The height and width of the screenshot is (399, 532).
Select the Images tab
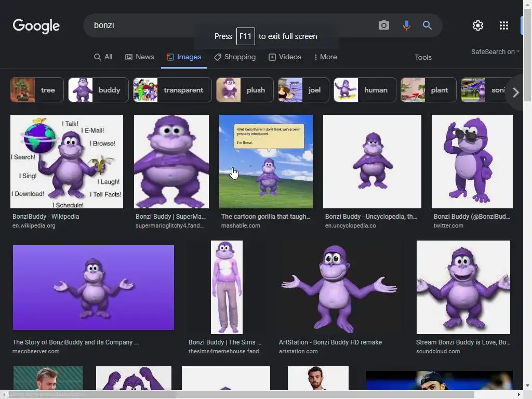tap(184, 57)
